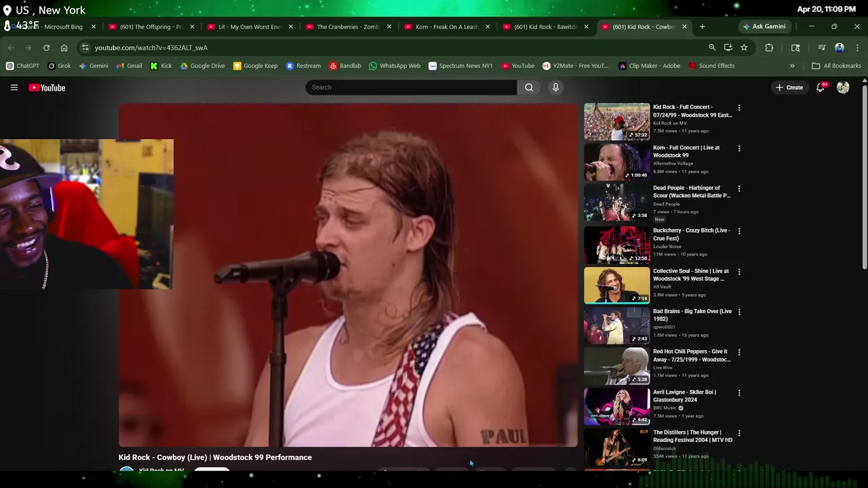The image size is (868, 488).
Task: Open the Clip Maker - Adobe bookmark
Action: [x=649, y=66]
